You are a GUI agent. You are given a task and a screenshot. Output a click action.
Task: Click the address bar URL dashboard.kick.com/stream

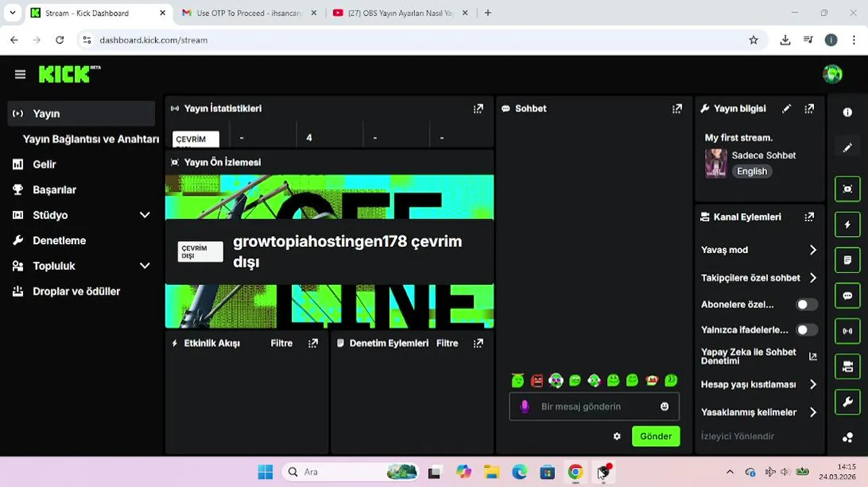(153, 40)
